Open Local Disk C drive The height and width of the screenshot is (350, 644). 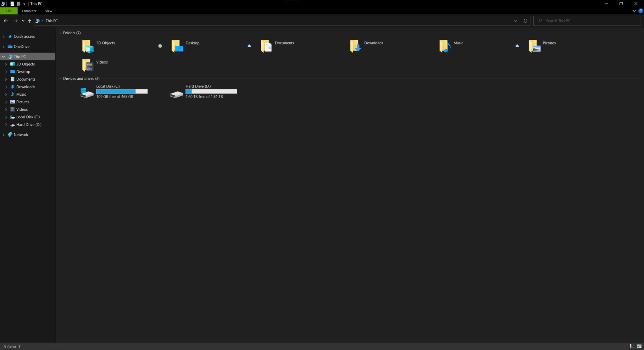click(x=114, y=91)
